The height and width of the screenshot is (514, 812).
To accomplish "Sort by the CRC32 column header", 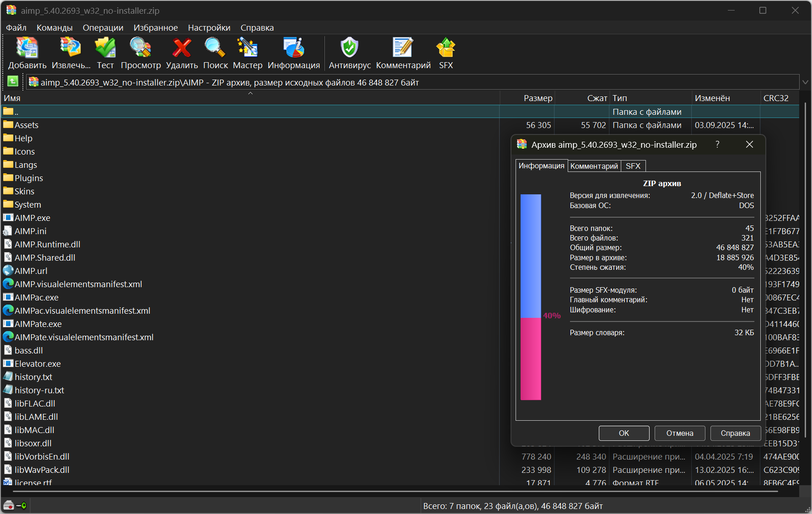I will click(x=780, y=98).
